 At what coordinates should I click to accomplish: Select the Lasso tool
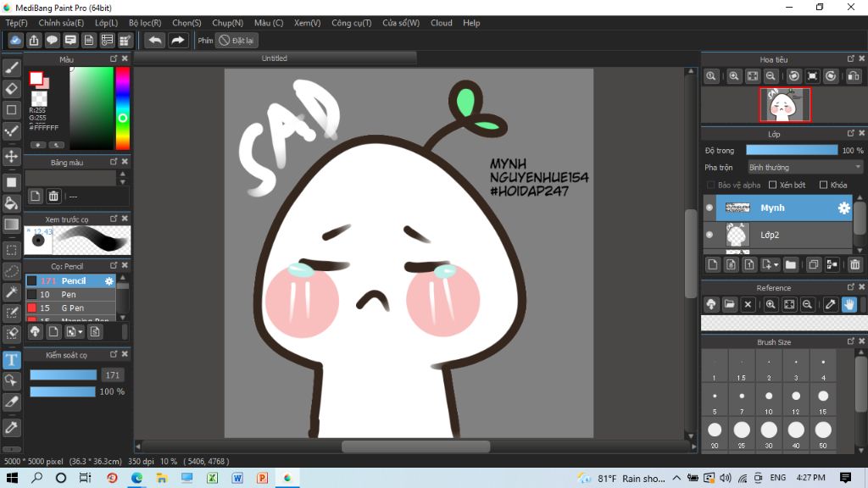12,271
